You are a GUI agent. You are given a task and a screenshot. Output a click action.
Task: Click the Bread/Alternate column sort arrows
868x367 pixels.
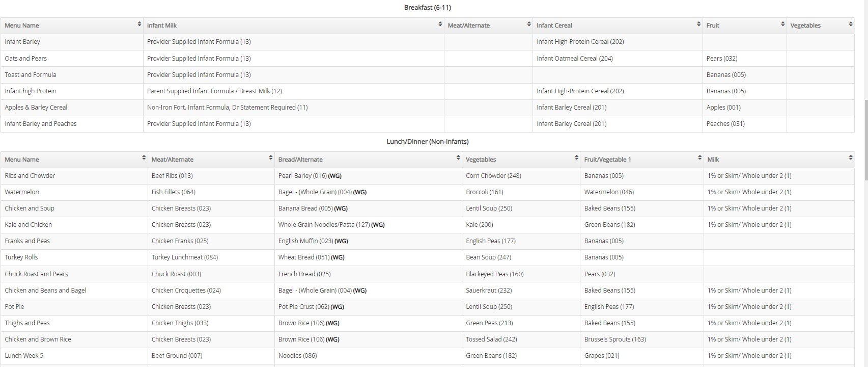click(458, 159)
